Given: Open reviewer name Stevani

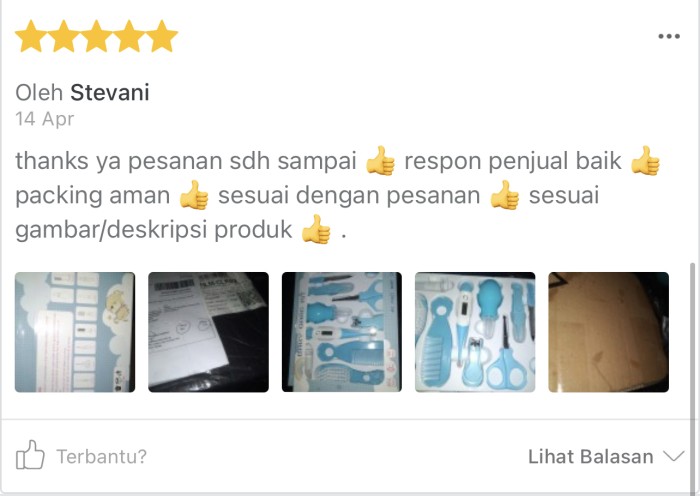Looking at the screenshot, I should coord(110,92).
